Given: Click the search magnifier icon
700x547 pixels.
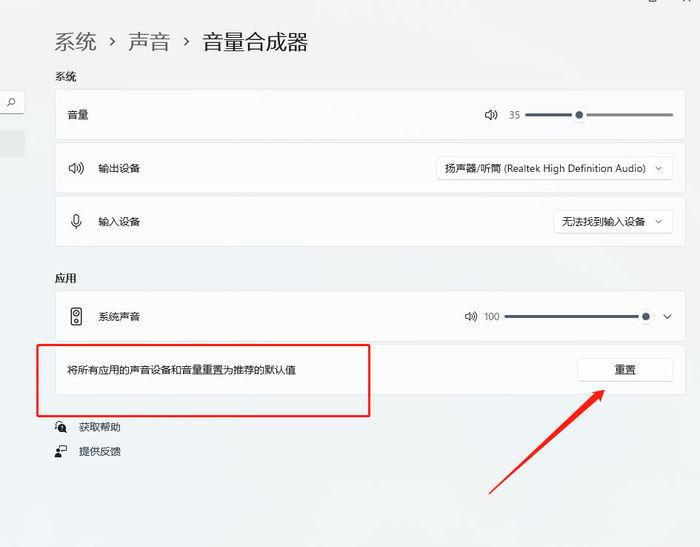Looking at the screenshot, I should (x=11, y=102).
